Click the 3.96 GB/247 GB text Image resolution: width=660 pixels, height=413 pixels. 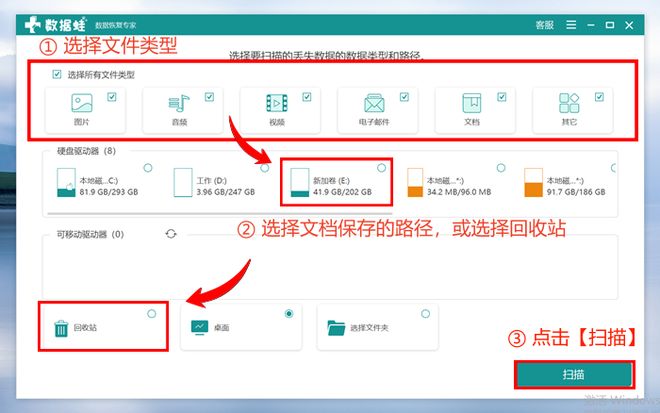(226, 192)
